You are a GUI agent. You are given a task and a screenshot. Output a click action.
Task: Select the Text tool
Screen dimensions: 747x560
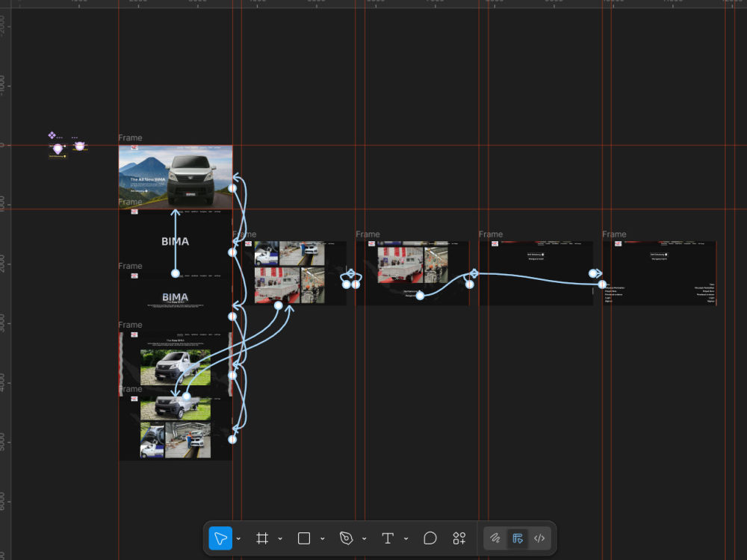[x=388, y=538]
